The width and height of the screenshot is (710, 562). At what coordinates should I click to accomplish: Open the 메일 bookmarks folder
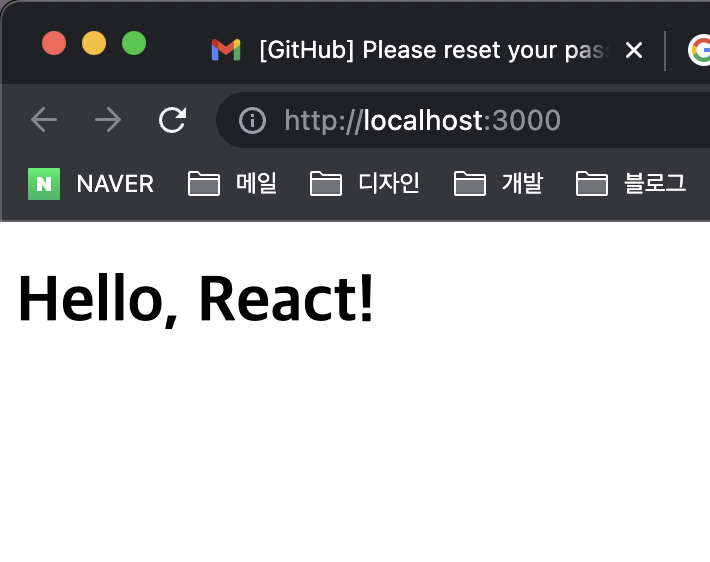[233, 183]
